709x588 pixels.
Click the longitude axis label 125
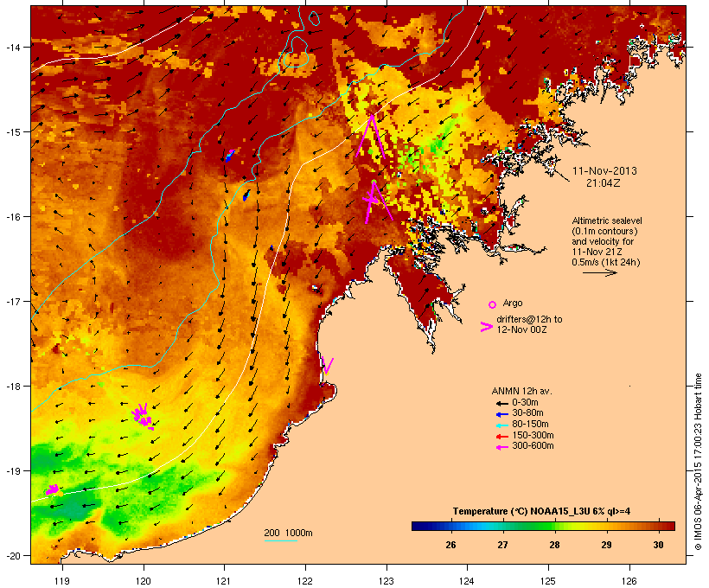point(548,581)
